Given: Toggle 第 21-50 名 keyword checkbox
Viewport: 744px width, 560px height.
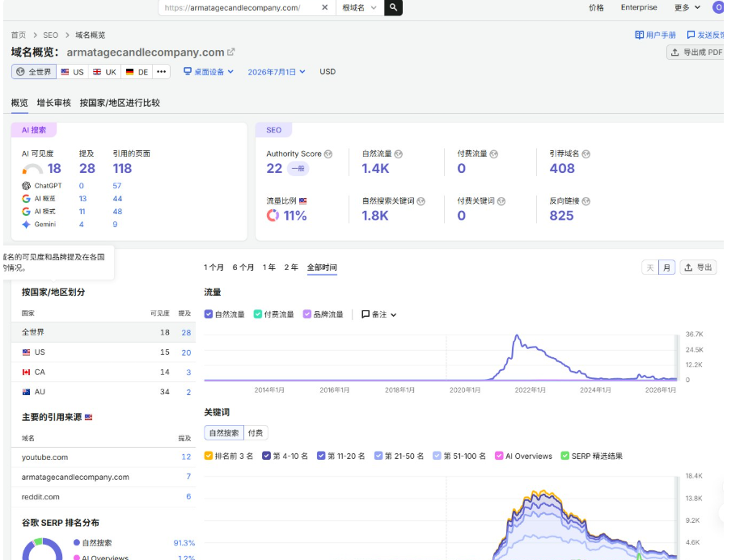Looking at the screenshot, I should click(x=378, y=456).
